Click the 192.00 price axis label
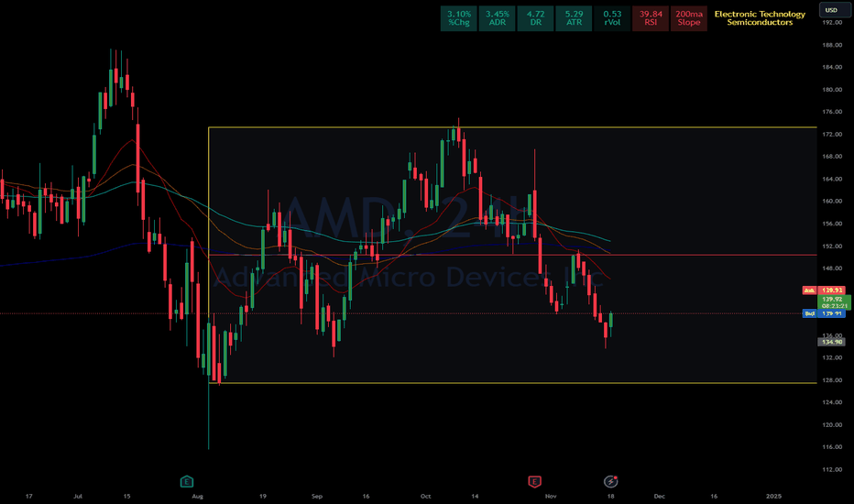Screen dimensions: 854x504 pyautogui.click(x=832, y=23)
